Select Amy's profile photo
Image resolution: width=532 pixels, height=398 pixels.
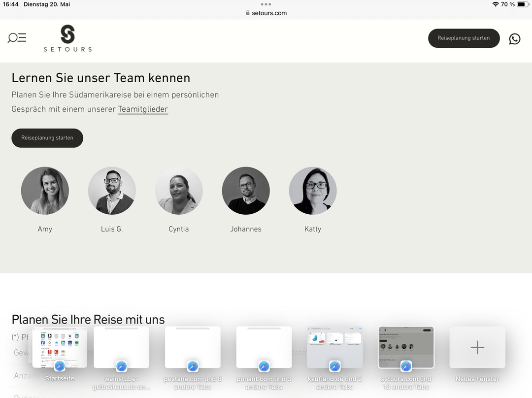click(x=45, y=191)
